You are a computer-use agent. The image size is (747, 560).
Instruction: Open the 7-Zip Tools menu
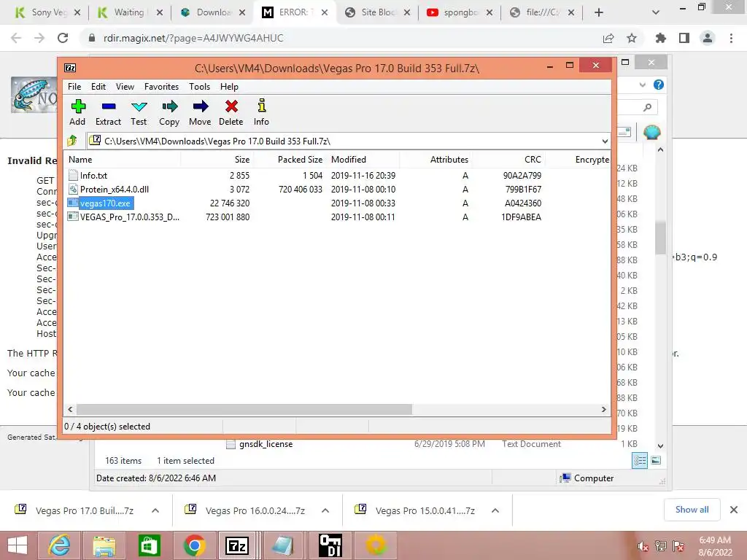coord(200,87)
